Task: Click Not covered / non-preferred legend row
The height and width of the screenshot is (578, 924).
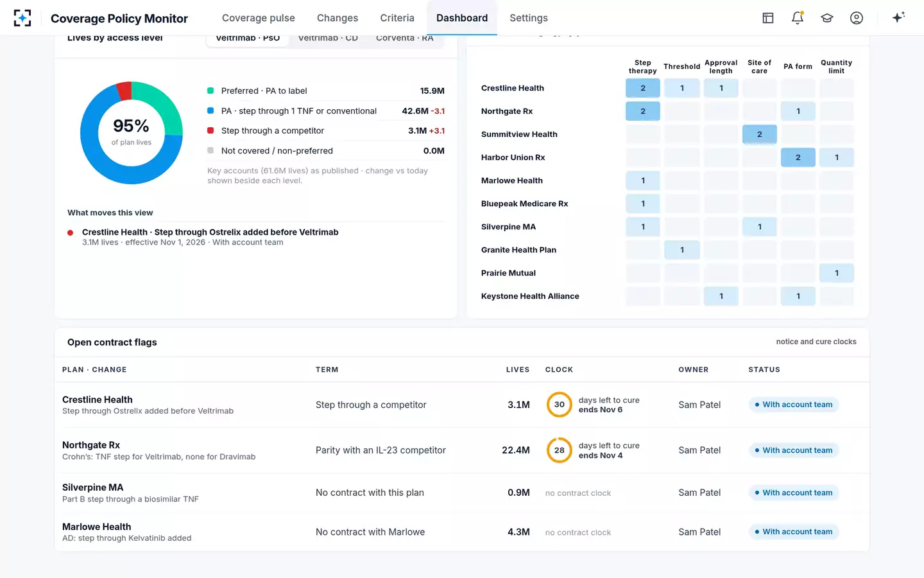Action: click(x=326, y=151)
